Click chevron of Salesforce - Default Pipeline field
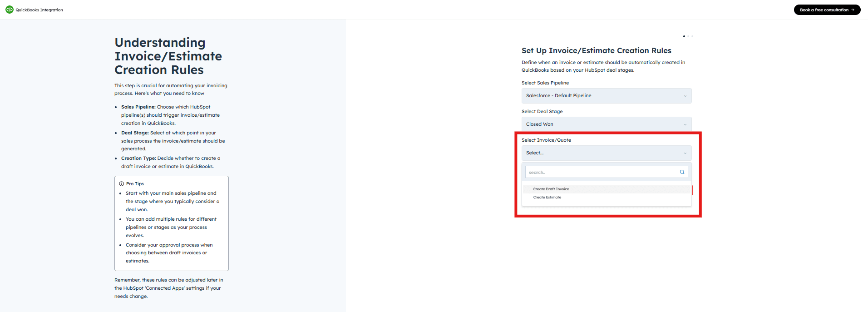The width and height of the screenshot is (868, 312). pyautogui.click(x=685, y=96)
